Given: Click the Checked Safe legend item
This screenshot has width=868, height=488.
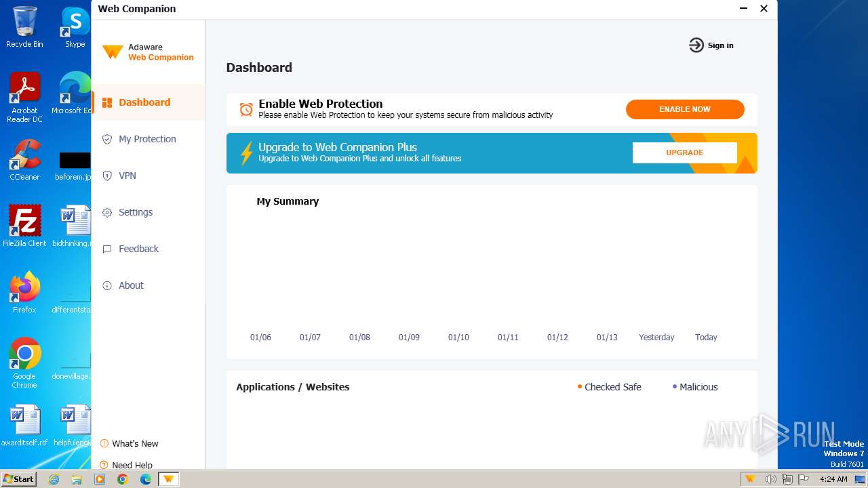Looking at the screenshot, I should tap(609, 387).
